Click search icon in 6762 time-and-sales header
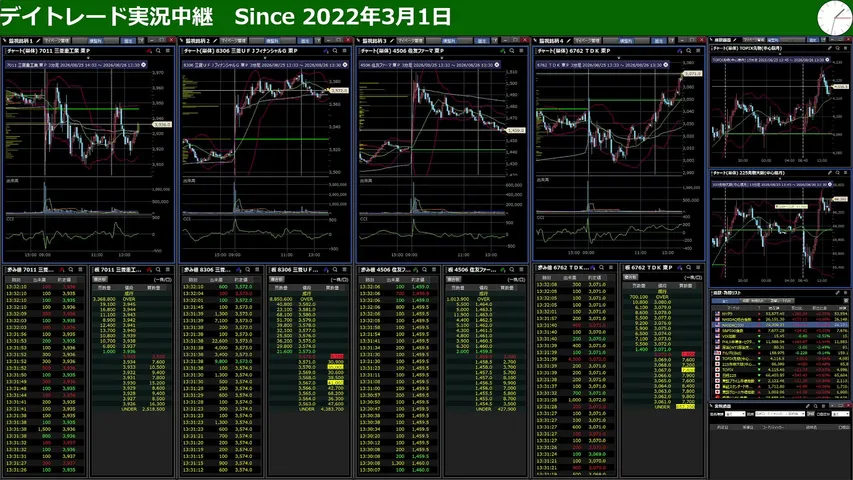The height and width of the screenshot is (480, 853). coord(601,268)
